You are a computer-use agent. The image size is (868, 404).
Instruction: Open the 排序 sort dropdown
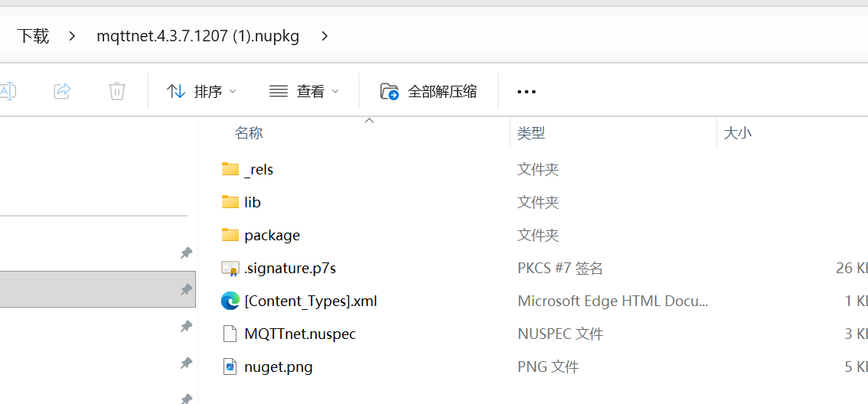(201, 91)
